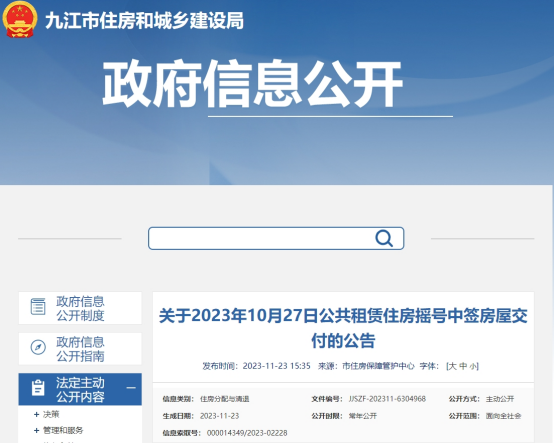The height and width of the screenshot is (444, 554).
Task: Open the 政府信息公开制度 menu item
Action: click(80, 308)
